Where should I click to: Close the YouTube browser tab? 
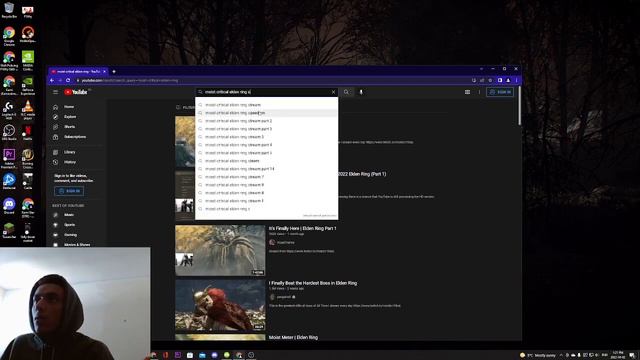click(104, 71)
